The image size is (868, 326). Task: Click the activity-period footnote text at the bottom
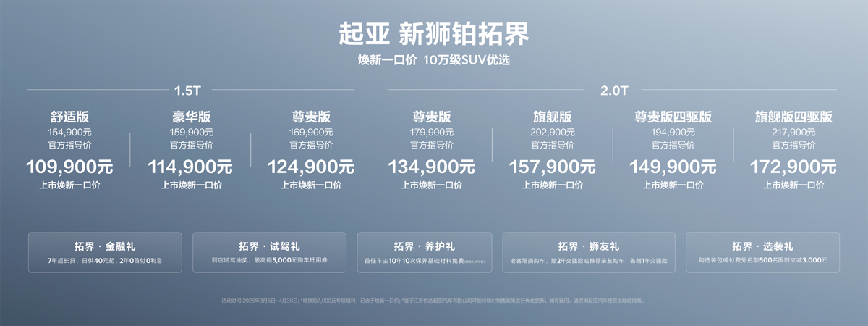(x=433, y=300)
